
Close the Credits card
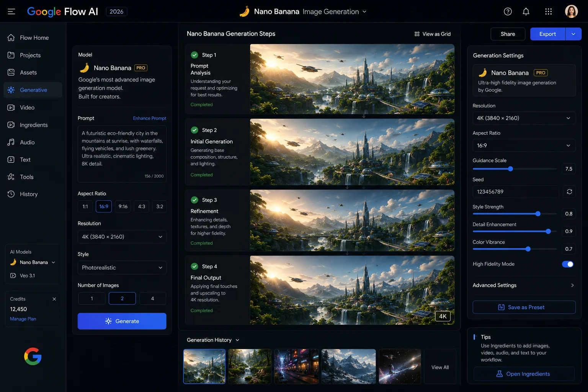pyautogui.click(x=54, y=299)
